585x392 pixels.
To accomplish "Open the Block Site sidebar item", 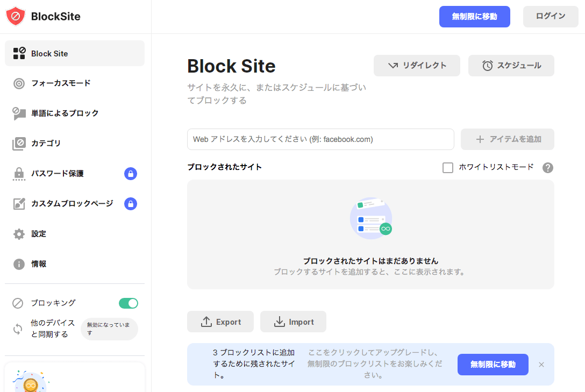I will point(75,53).
